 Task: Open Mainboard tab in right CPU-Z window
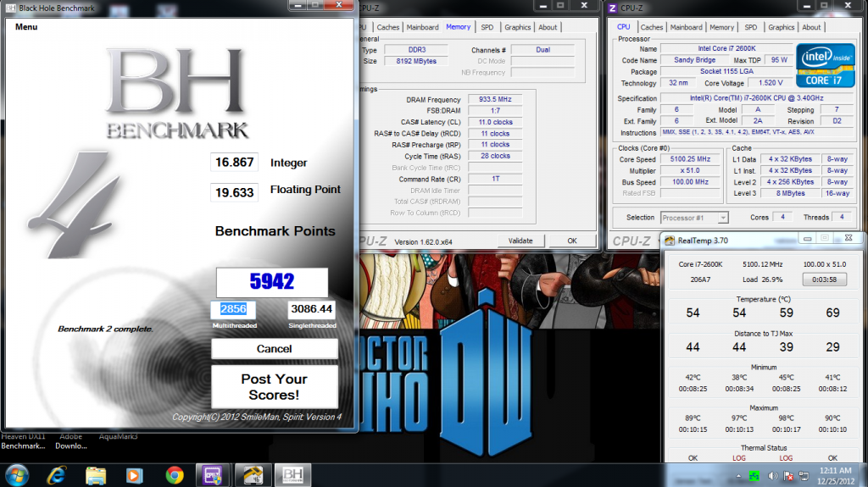686,27
